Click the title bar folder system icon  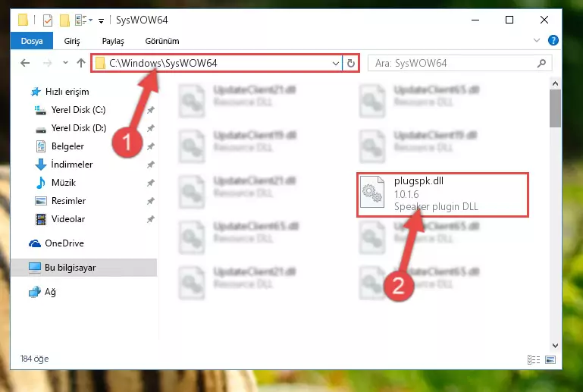[23, 20]
